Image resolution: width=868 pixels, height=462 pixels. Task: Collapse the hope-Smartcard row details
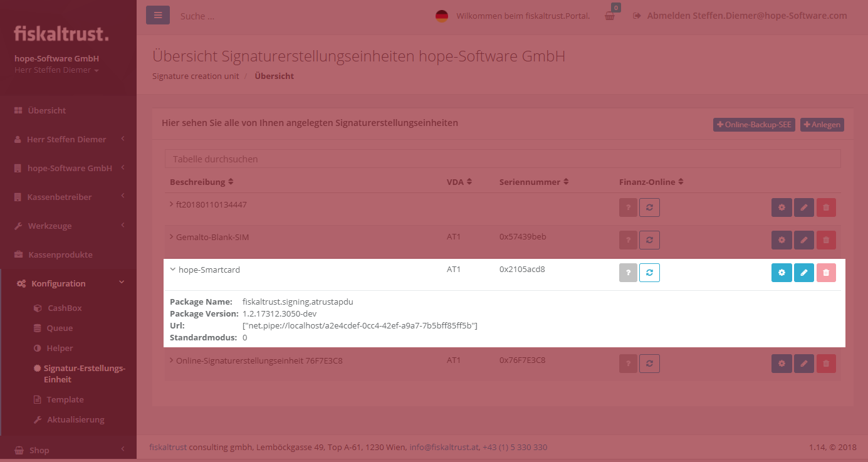(x=172, y=270)
